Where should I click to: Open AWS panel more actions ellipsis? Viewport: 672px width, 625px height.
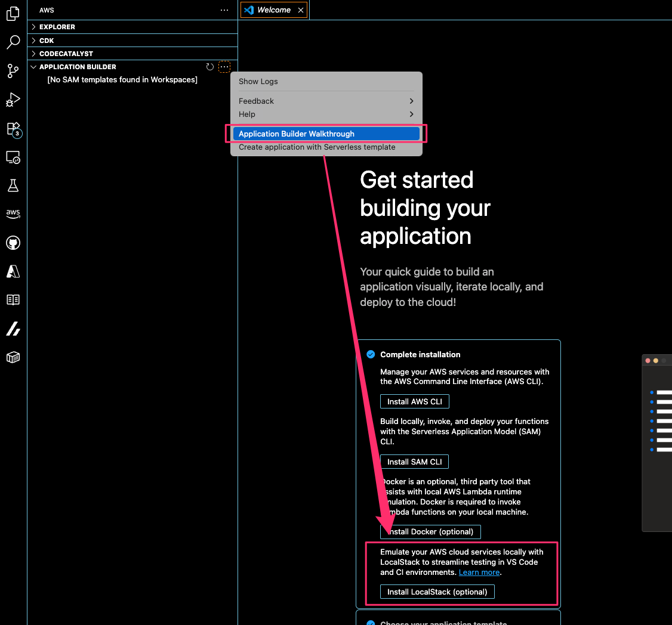224,10
